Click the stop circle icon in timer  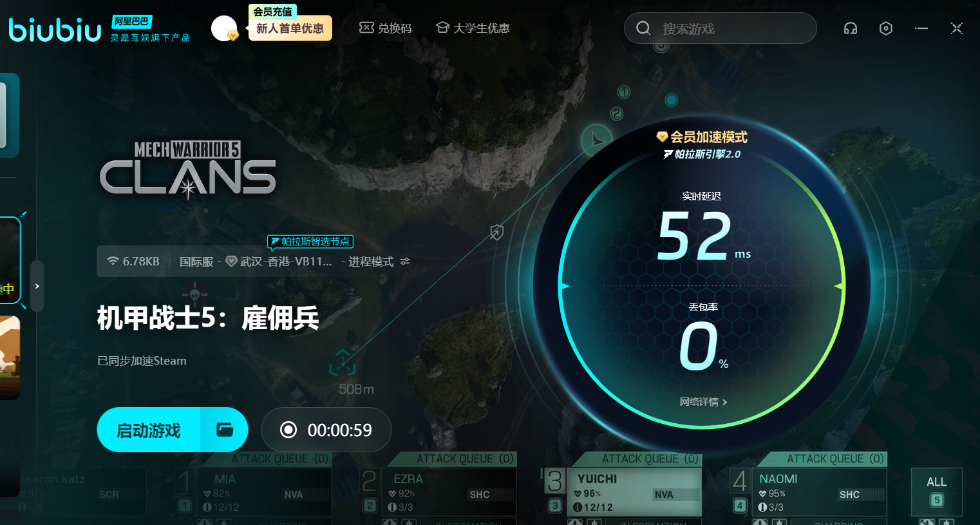click(288, 430)
